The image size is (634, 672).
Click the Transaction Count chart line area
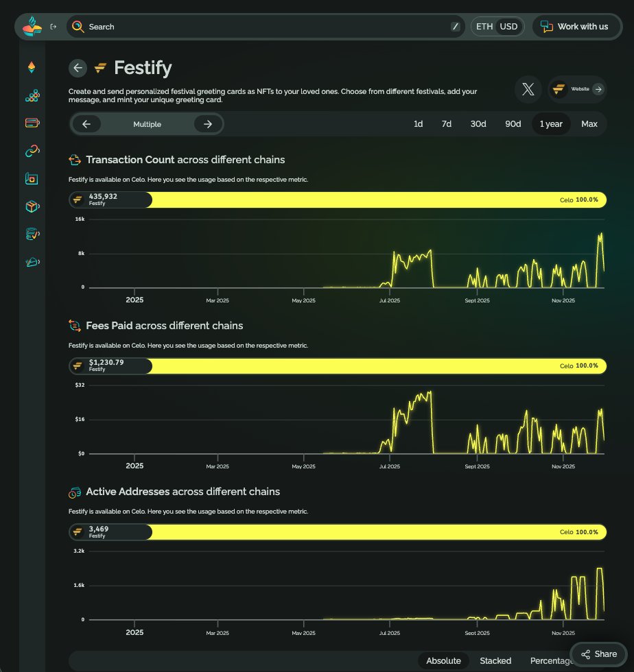click(x=347, y=254)
